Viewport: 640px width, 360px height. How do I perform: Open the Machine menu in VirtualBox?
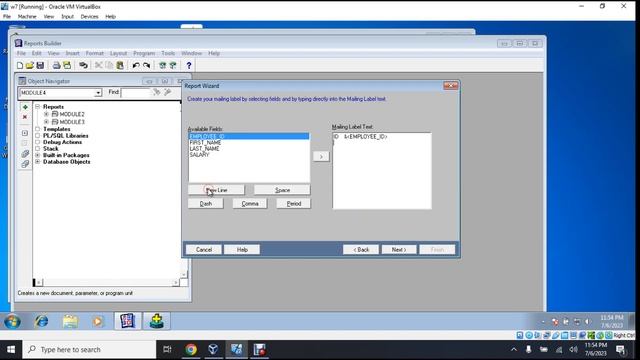coord(27,17)
